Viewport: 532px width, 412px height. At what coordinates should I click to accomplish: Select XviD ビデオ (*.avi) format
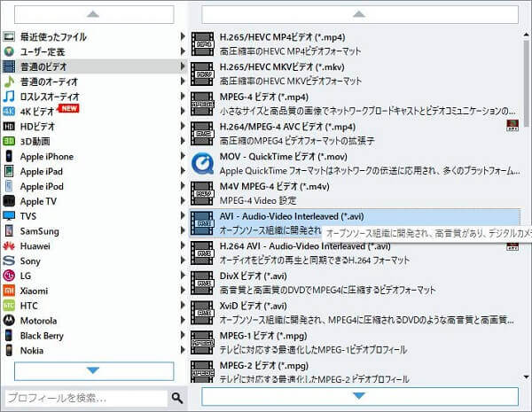coord(355,313)
